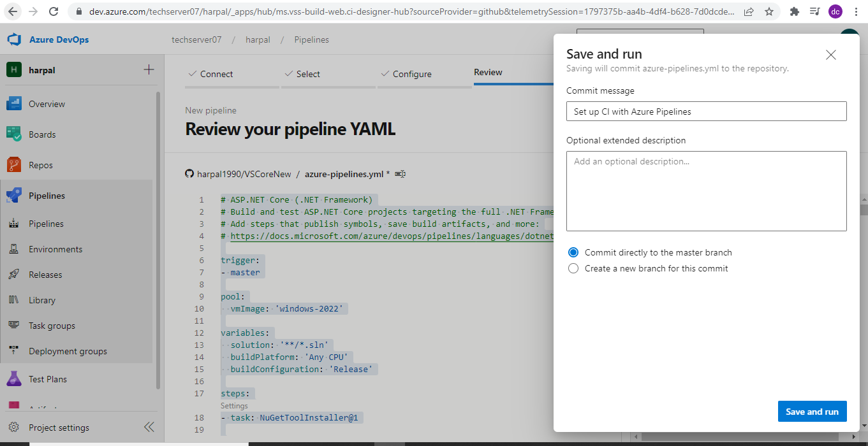Click the Commit message input field

[706, 111]
